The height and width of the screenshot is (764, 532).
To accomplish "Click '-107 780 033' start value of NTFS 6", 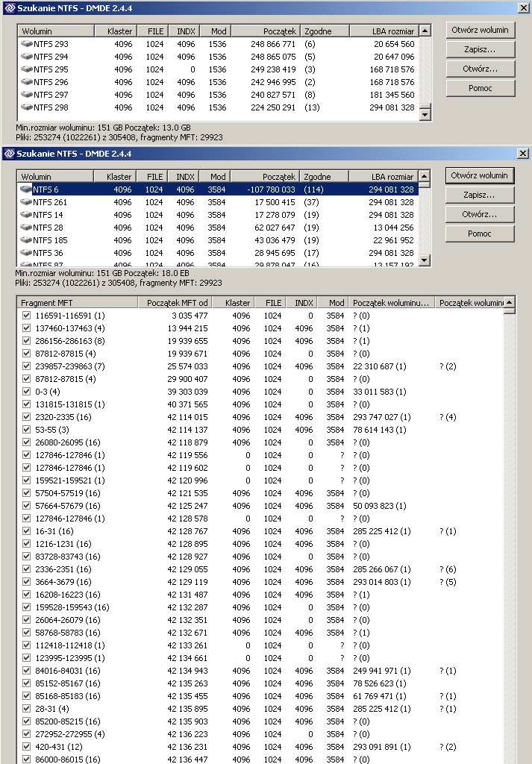I will (271, 189).
